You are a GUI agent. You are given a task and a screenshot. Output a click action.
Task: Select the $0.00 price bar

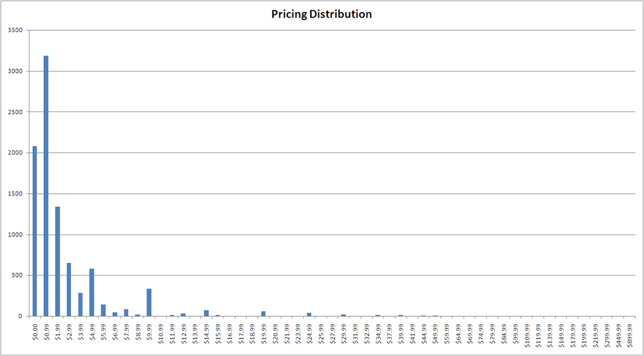(x=35, y=231)
